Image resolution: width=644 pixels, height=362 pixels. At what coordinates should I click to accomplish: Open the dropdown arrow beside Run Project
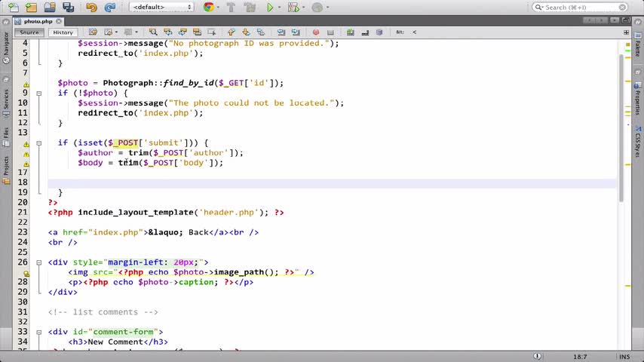(279, 7)
